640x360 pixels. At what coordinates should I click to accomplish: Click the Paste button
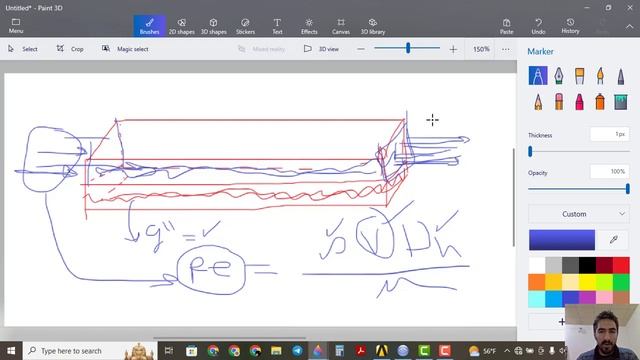(507, 26)
